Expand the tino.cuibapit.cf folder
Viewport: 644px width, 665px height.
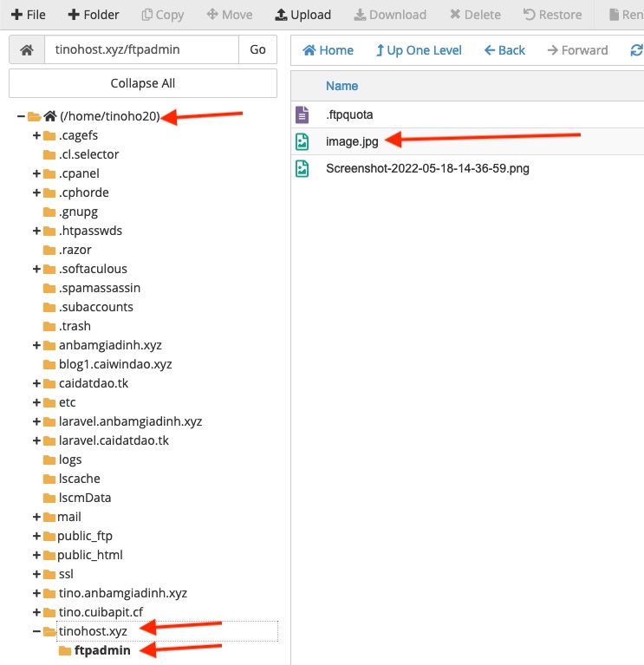[x=36, y=612]
